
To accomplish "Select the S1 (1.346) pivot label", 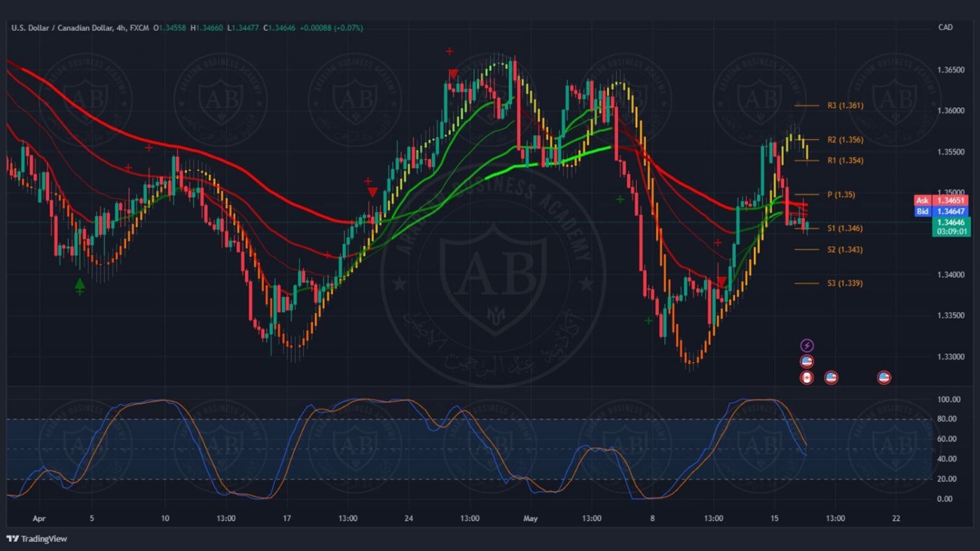I will (845, 228).
